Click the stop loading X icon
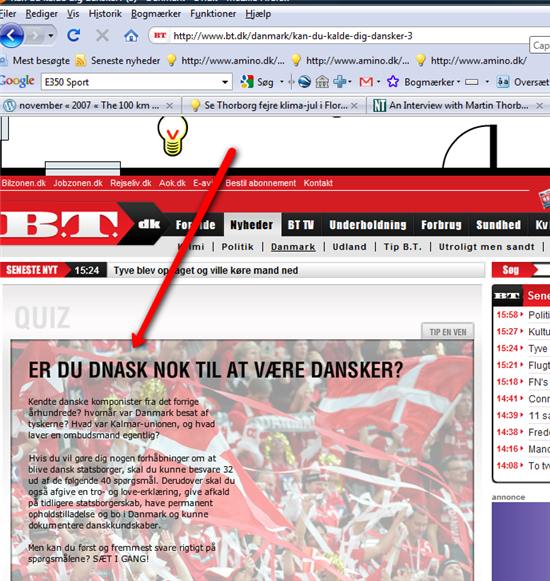The width and height of the screenshot is (550, 581). pos(102,36)
